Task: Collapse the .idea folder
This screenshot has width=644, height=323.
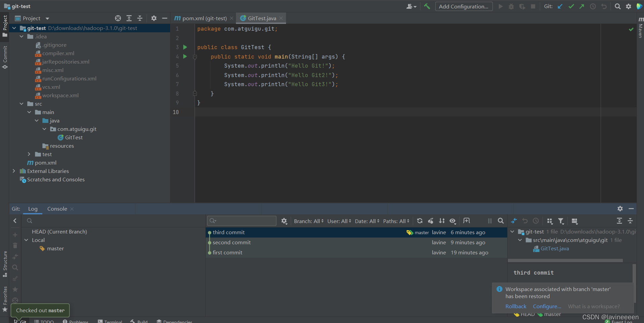Action: click(22, 36)
